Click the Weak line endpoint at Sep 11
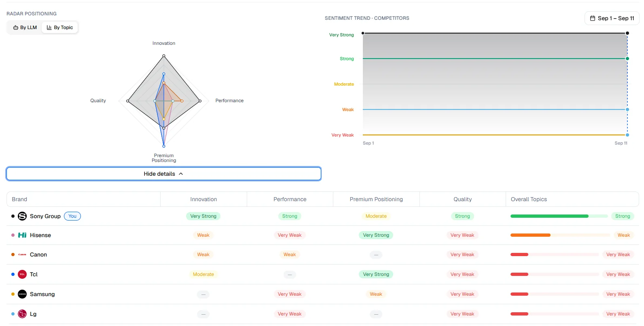The width and height of the screenshot is (644, 326). (627, 109)
